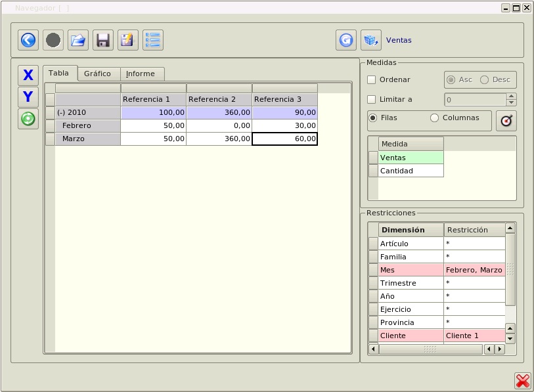
Task: Click the blue X axis button
Action: click(28, 76)
